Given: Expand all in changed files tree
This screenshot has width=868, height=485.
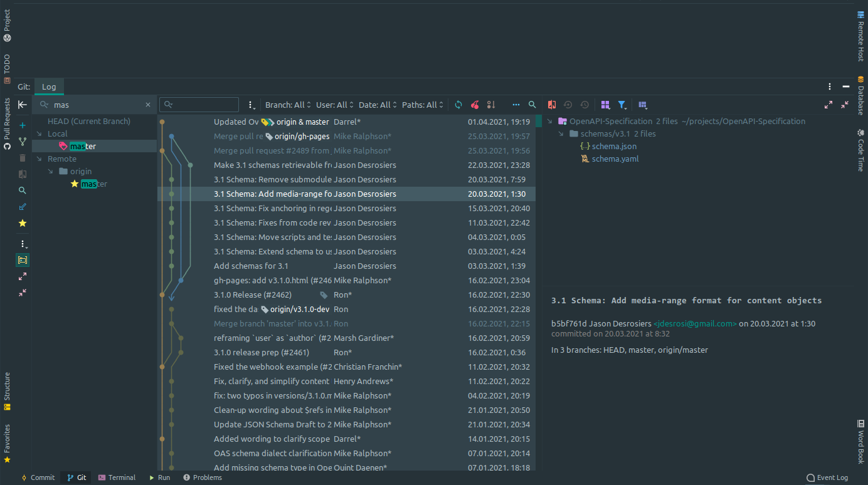Looking at the screenshot, I should tap(828, 105).
